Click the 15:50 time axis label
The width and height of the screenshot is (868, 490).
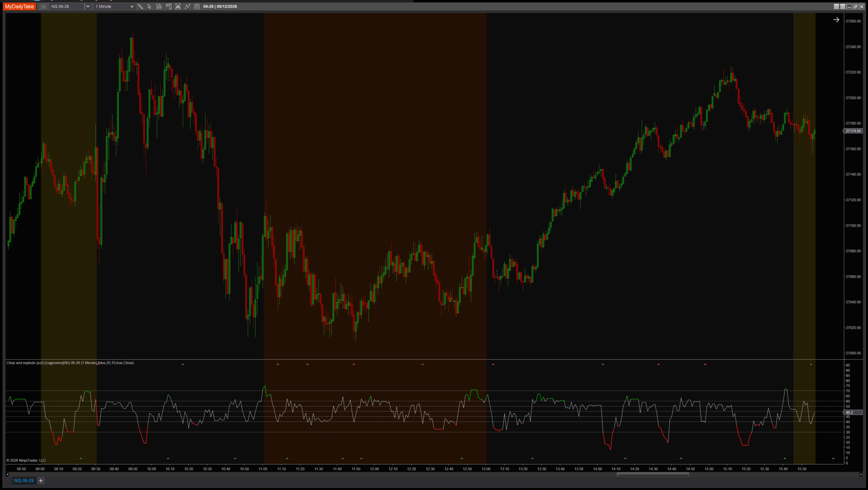(802, 469)
